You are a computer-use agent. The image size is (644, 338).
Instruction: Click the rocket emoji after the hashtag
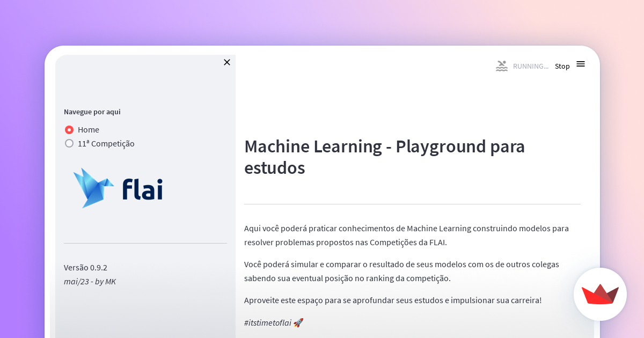tap(298, 322)
